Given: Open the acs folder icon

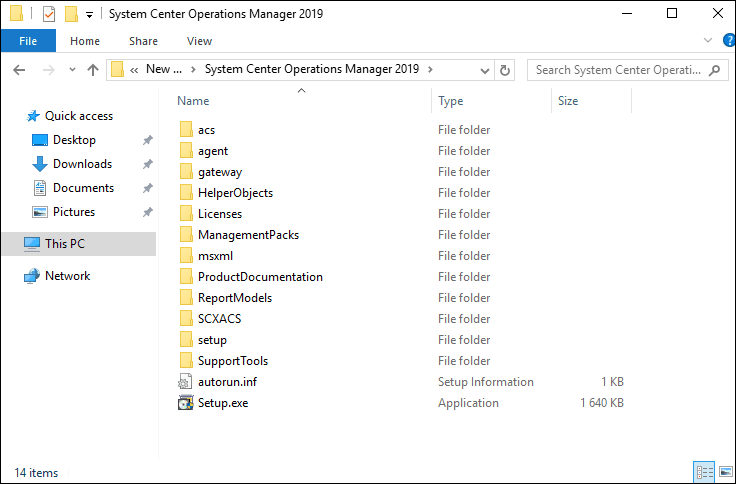Looking at the screenshot, I should coord(186,130).
